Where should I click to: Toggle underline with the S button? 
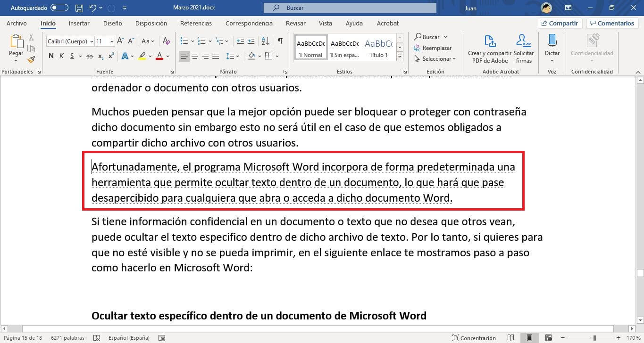tap(72, 56)
